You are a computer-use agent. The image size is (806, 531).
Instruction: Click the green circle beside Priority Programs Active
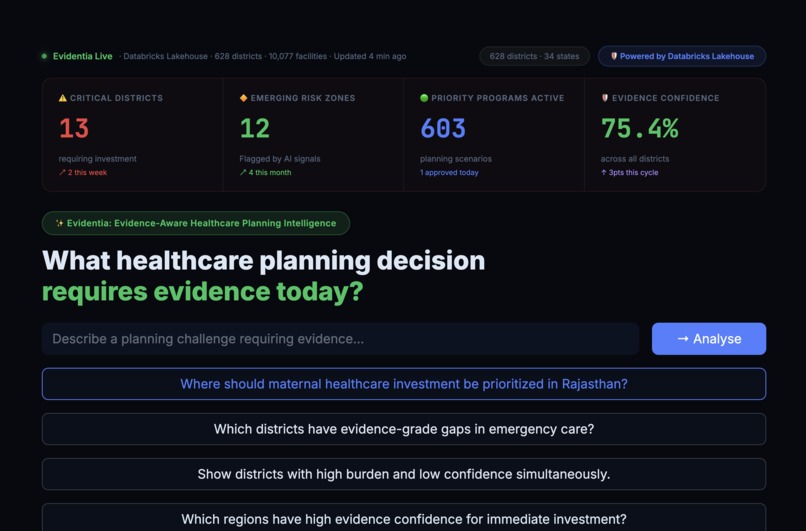[x=424, y=98]
